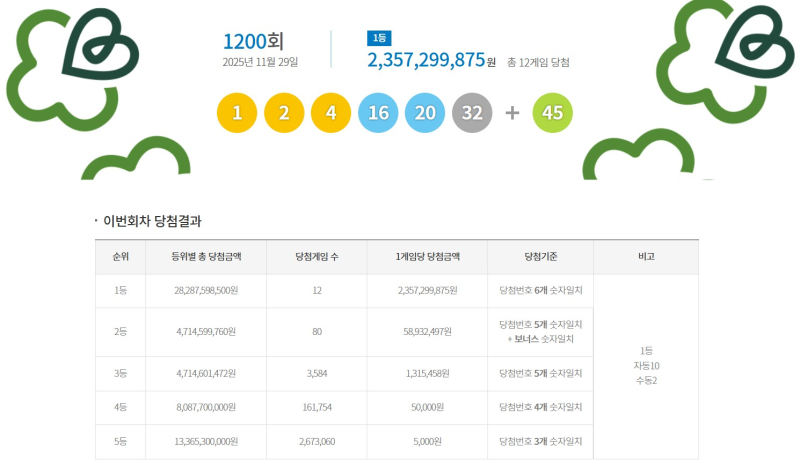This screenshot has height=469, width=800.
Task: Click the yellow lottery ball number 1
Action: click(x=237, y=113)
